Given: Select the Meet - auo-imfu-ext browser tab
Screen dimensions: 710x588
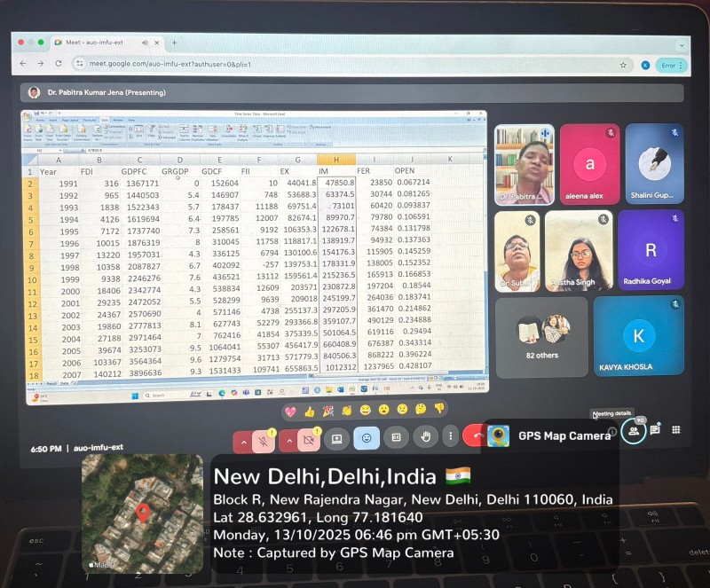Looking at the screenshot, I should click(x=102, y=42).
